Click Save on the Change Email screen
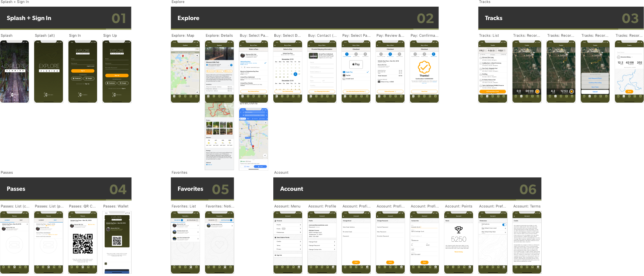This screenshot has height=276, width=644. point(356,262)
